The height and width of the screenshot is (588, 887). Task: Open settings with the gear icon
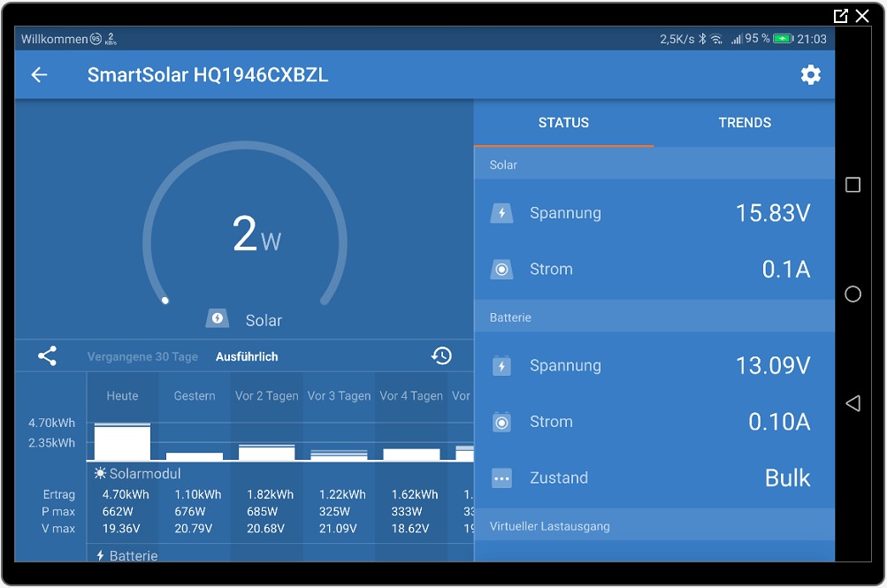(811, 74)
